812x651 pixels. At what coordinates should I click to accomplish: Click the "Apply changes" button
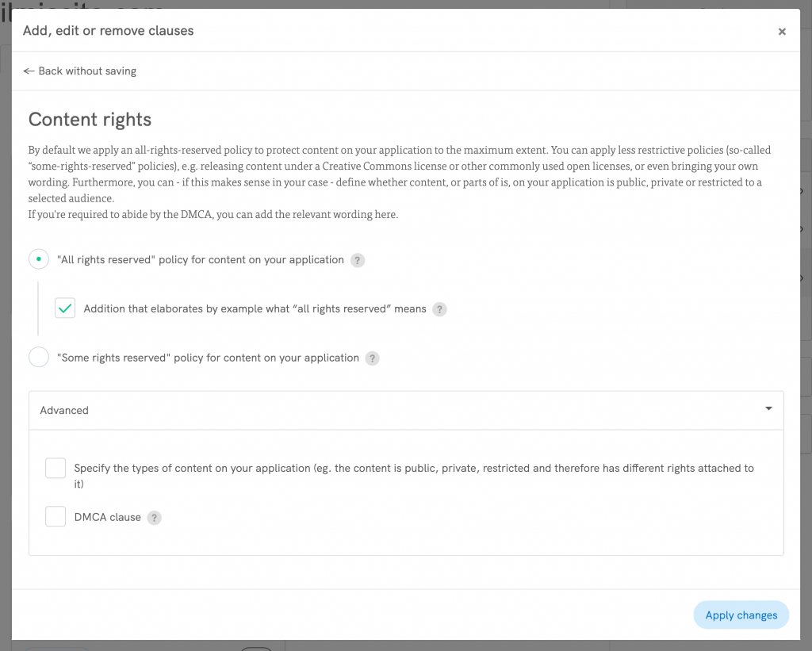coord(741,615)
